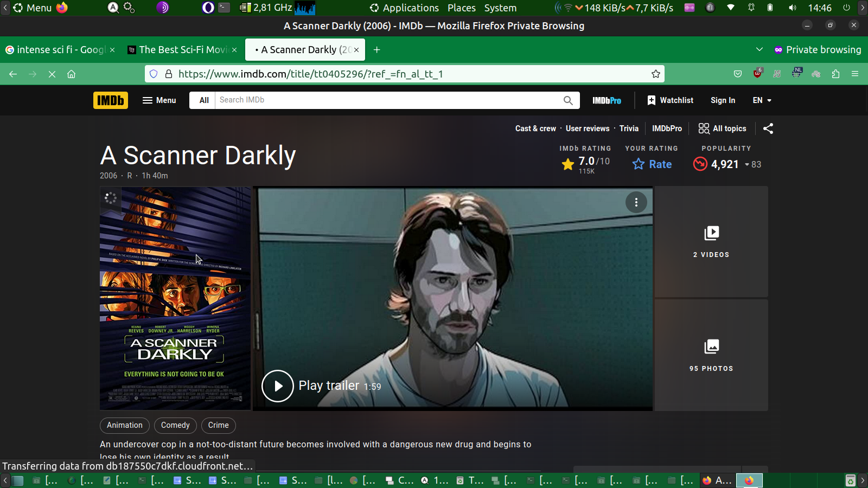Open the System menu in top panel
The image size is (868, 488).
[x=500, y=8]
